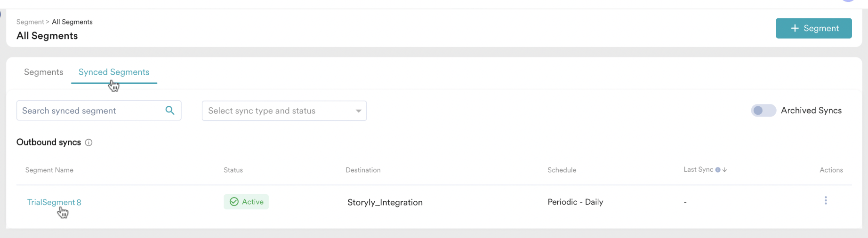Click the green Active status badge
Viewport: 868px width, 238px height.
click(x=246, y=202)
